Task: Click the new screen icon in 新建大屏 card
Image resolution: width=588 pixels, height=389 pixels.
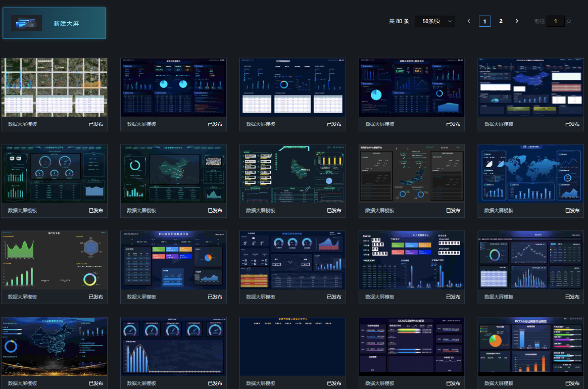Action: pos(26,23)
